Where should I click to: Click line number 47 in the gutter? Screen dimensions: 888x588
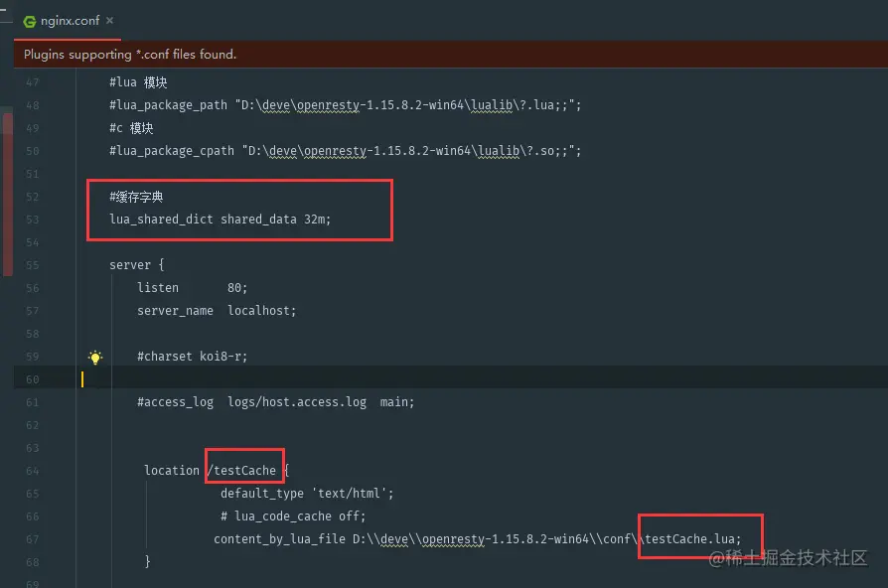(x=32, y=82)
